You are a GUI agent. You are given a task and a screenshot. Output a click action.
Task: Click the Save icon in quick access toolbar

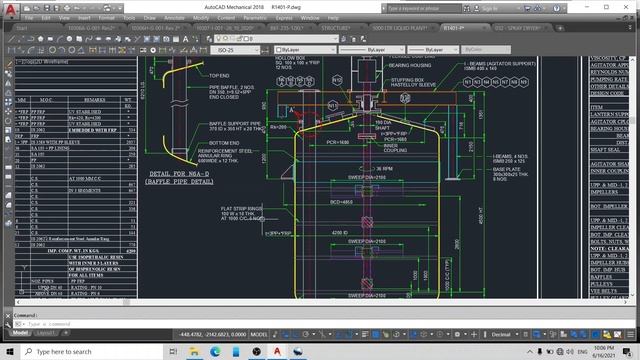coord(47,8)
